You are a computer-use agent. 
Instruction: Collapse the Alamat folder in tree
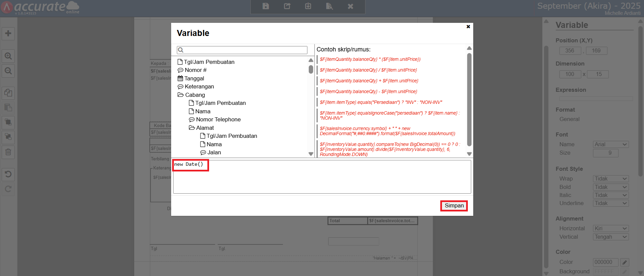[192, 128]
